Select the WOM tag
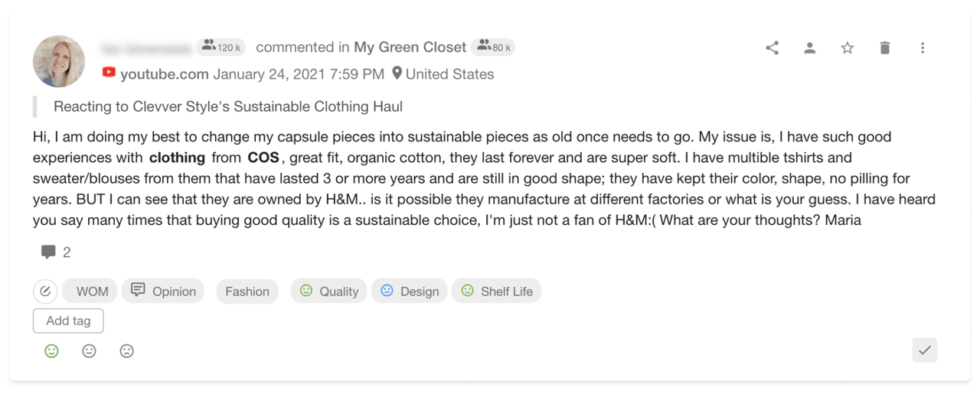Viewport: 980px width, 394px height. [91, 291]
